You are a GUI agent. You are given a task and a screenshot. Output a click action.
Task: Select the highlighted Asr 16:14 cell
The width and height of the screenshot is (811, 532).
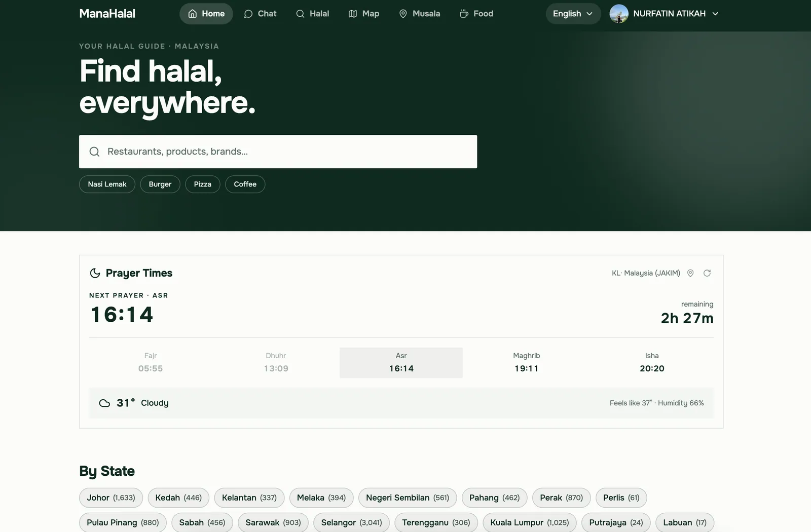401,363
